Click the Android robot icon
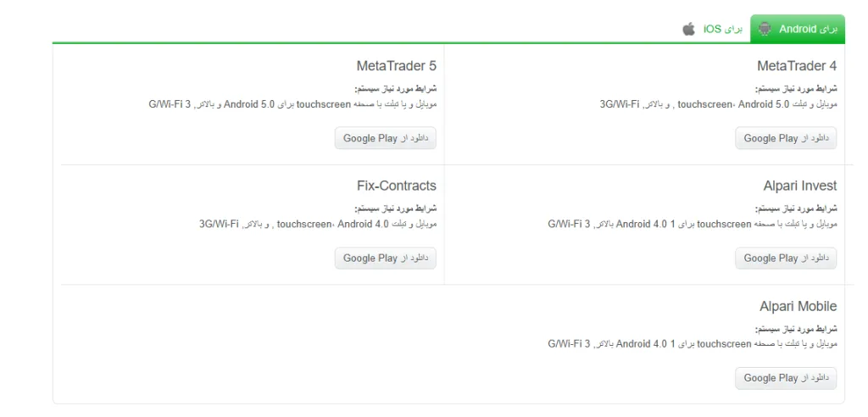 coord(765,29)
